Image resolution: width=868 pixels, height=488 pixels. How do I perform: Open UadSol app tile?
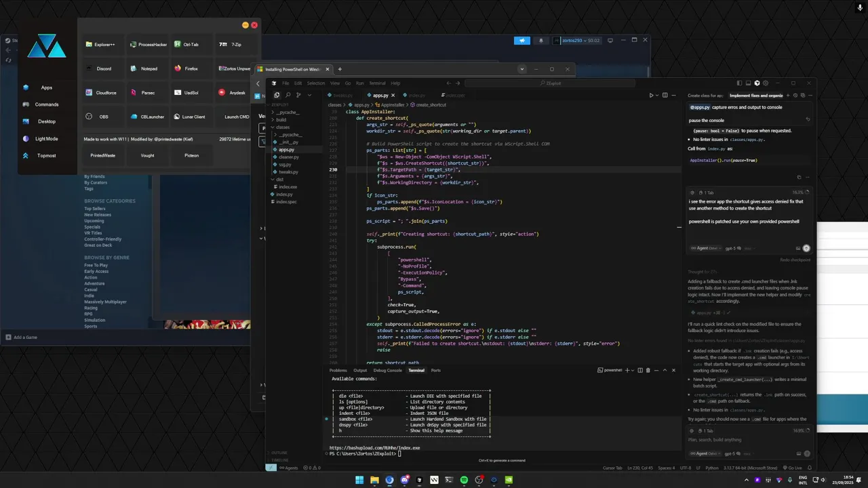click(192, 93)
